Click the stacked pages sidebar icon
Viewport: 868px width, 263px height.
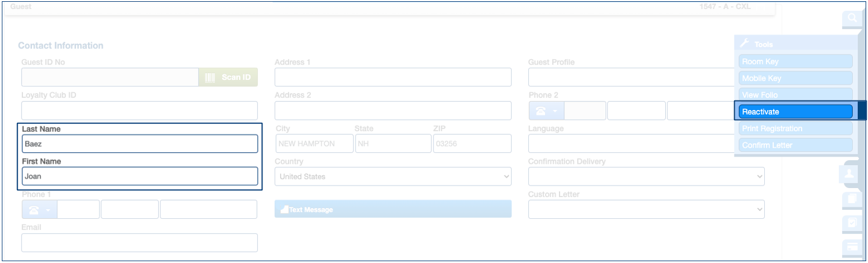(852, 199)
